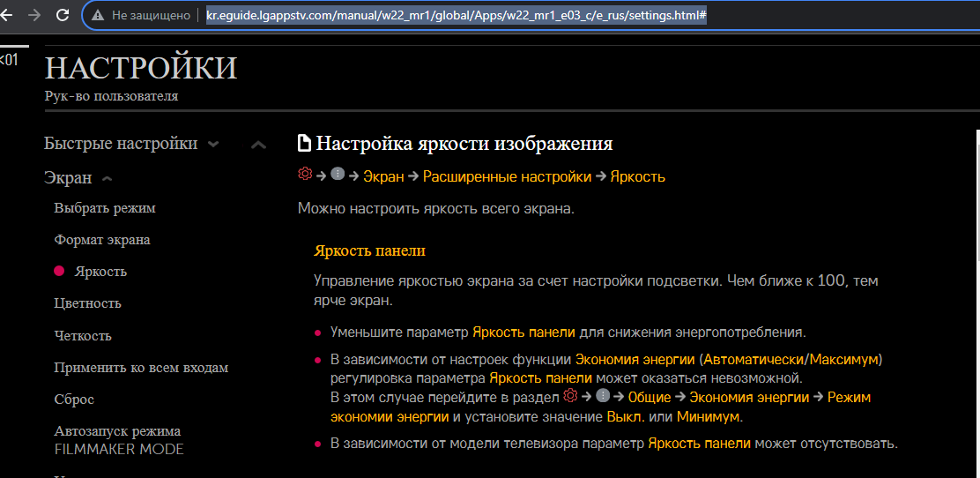Click gear icon before 'Общие' in bullet text
Viewport: 980px width, 478px height.
point(570,396)
